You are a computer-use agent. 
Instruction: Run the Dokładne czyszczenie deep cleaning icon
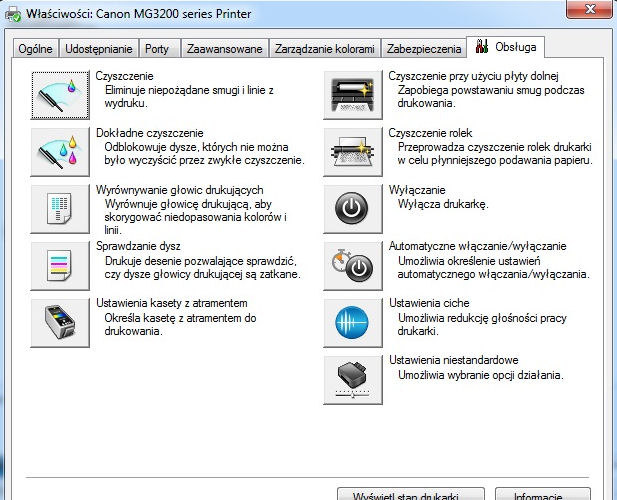pos(60,152)
